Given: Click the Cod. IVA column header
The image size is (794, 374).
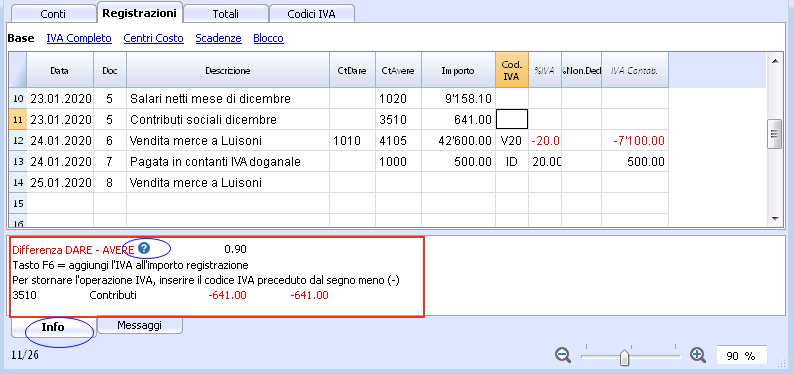Looking at the screenshot, I should tap(512, 70).
